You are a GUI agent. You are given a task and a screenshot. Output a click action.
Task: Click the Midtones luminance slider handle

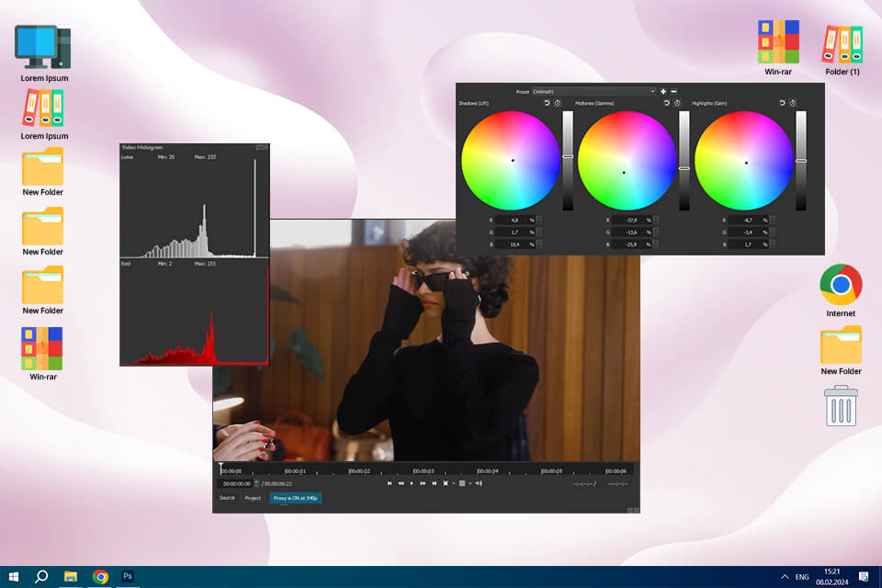684,168
